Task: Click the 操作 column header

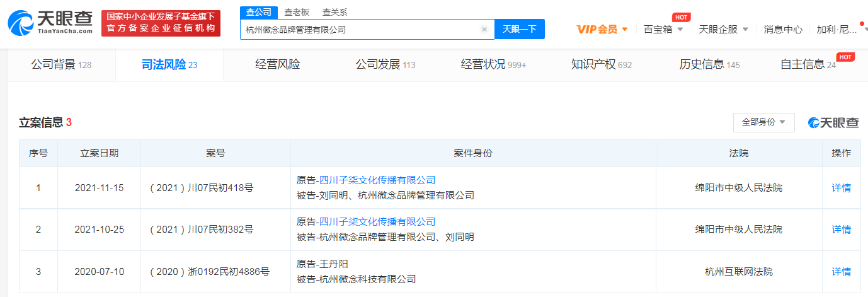Action: [x=841, y=153]
